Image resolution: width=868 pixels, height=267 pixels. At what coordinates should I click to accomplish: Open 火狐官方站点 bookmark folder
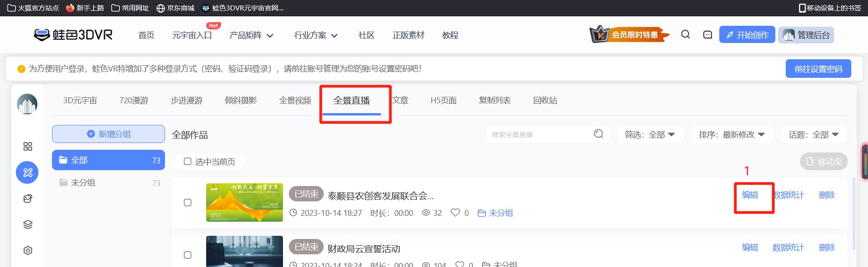coord(33,8)
